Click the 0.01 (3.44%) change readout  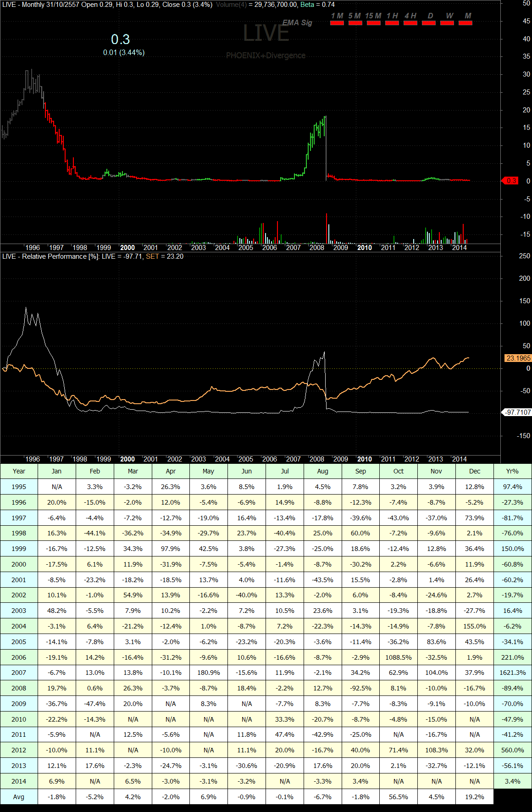pyautogui.click(x=124, y=53)
